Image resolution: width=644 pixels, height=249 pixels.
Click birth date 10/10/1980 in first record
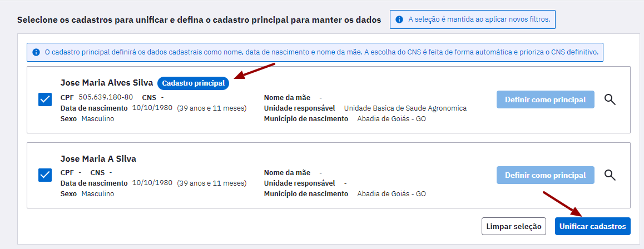153,108
